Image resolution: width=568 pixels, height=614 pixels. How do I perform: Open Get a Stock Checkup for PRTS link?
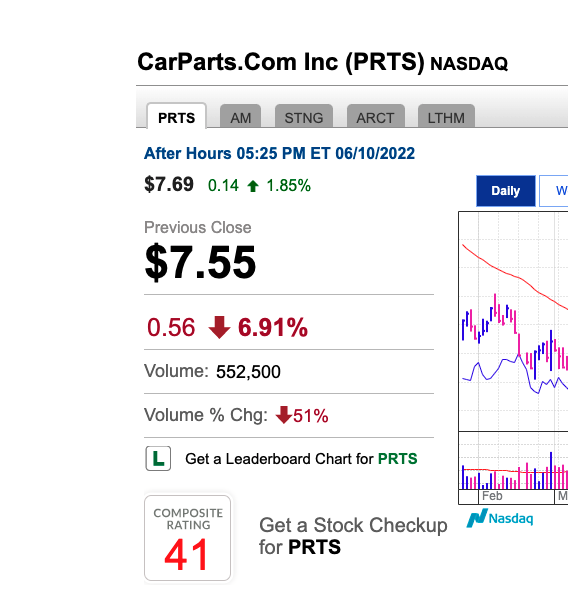(x=353, y=536)
